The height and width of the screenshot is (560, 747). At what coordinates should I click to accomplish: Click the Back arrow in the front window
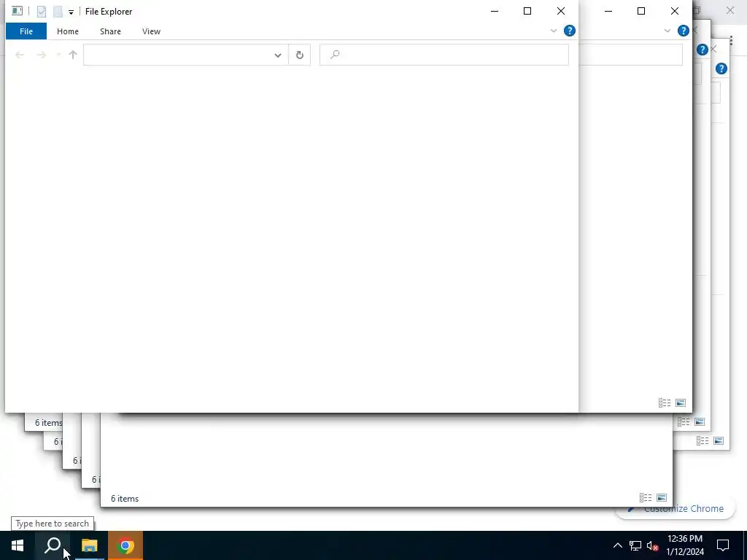20,55
